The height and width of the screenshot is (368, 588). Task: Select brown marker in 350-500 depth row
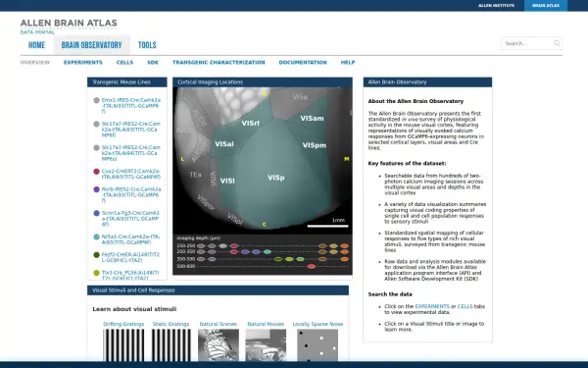click(x=322, y=259)
